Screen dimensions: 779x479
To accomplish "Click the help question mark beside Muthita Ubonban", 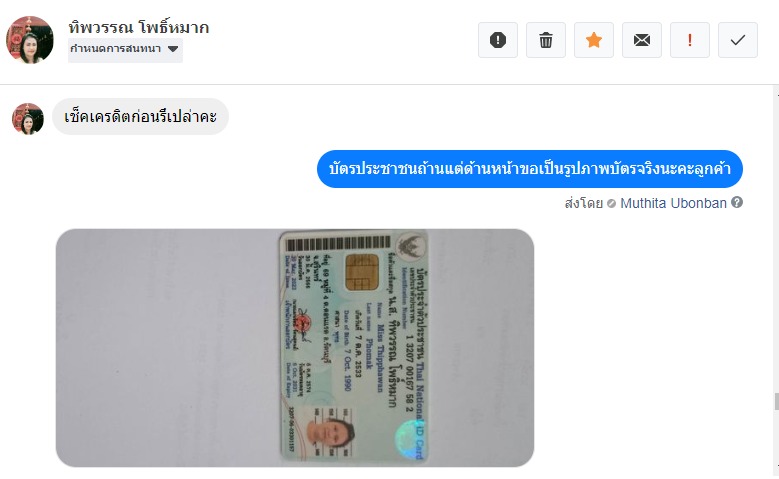I will pos(737,202).
